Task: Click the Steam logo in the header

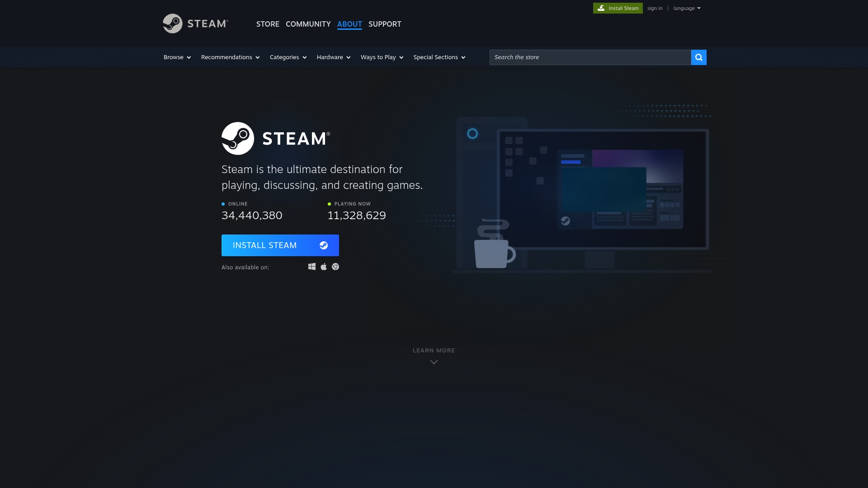Action: pyautogui.click(x=195, y=23)
